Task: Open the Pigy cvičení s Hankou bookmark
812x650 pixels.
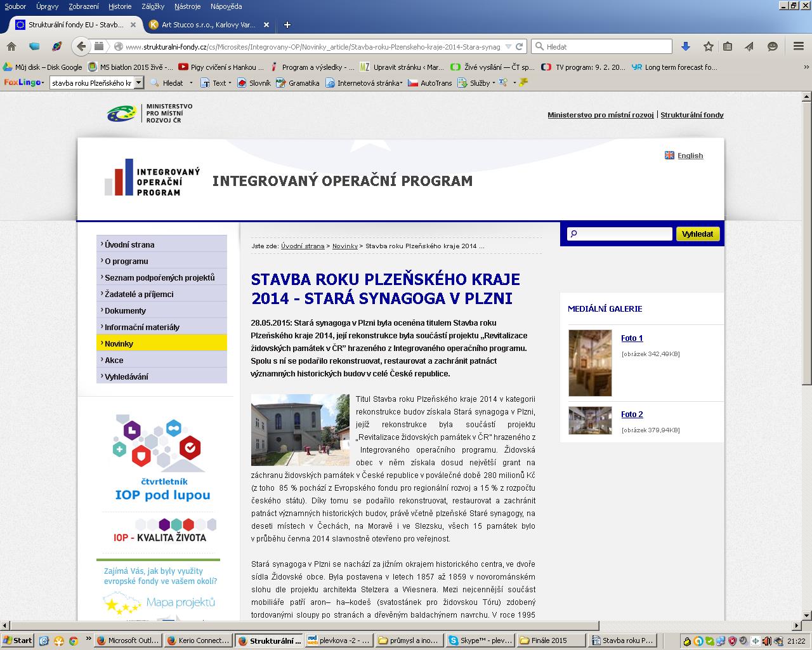Action: (x=221, y=67)
